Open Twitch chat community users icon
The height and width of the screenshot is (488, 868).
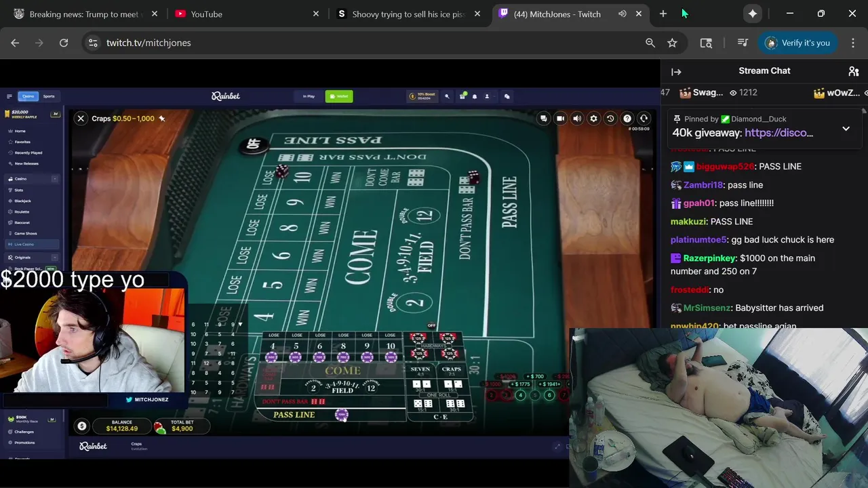[854, 71]
